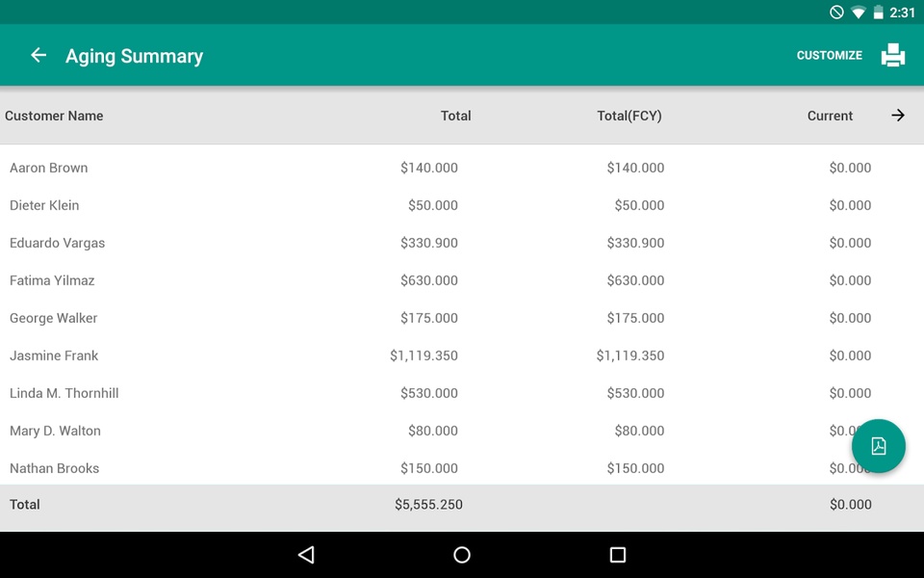Select the Customer Name column header
The width and height of the screenshot is (924, 578).
[x=54, y=116]
